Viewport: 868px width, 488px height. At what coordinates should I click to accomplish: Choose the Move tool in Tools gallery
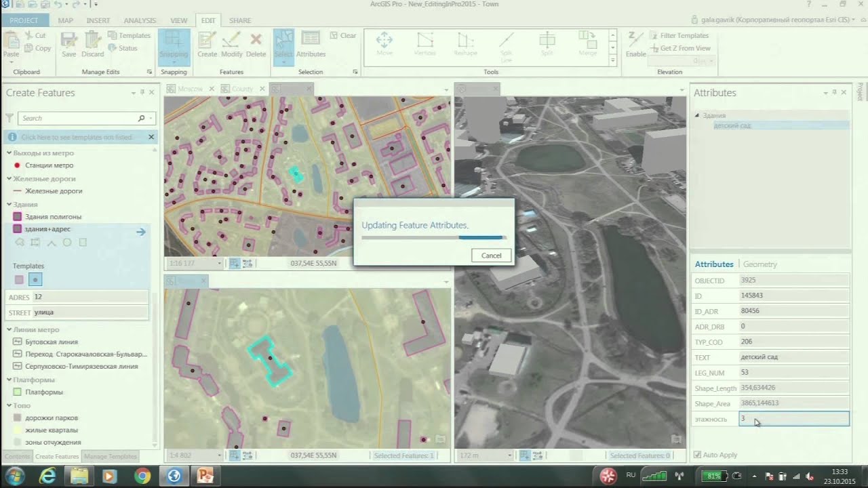(x=384, y=43)
